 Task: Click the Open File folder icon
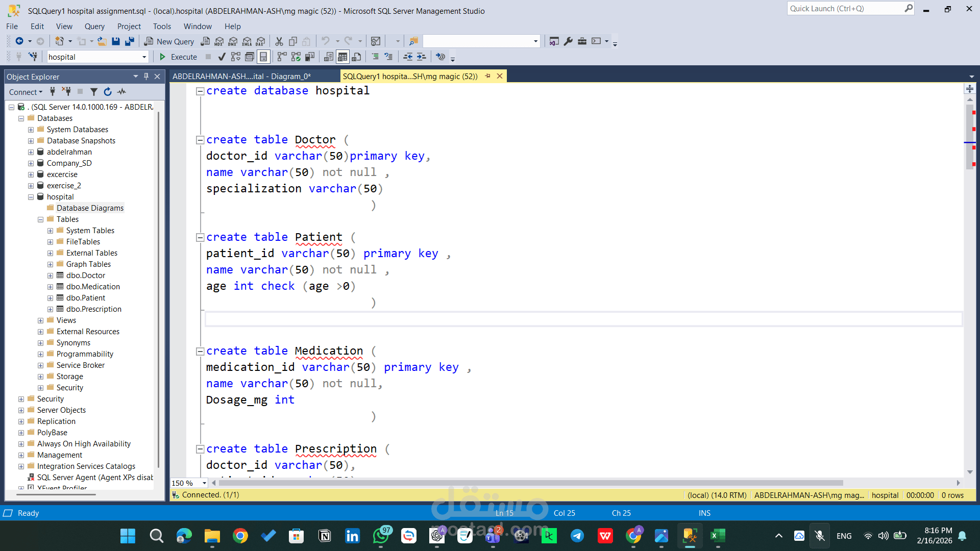pyautogui.click(x=102, y=41)
